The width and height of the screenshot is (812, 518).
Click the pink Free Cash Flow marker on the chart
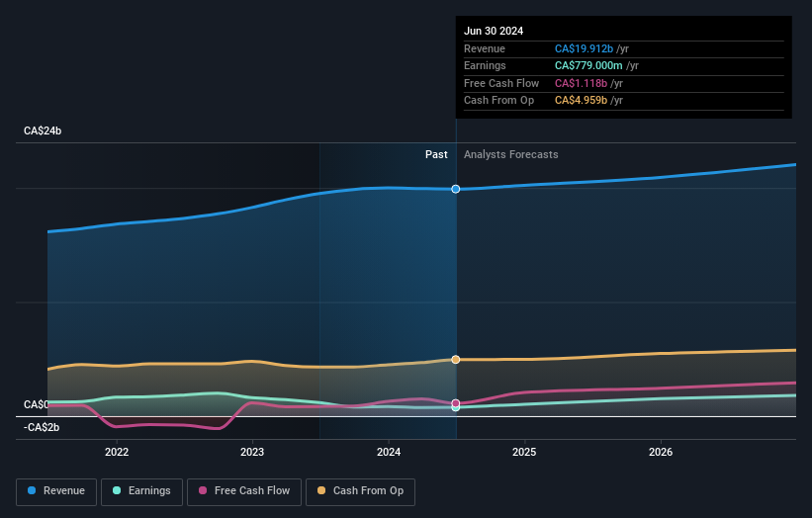456,403
